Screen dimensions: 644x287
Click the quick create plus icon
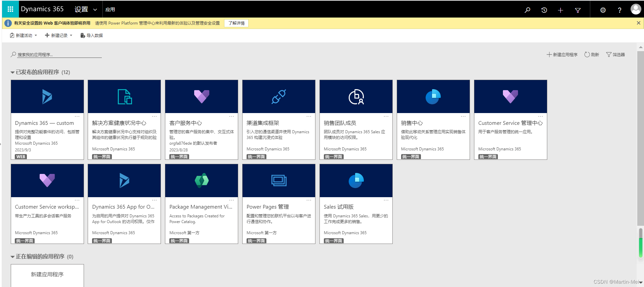click(x=560, y=10)
